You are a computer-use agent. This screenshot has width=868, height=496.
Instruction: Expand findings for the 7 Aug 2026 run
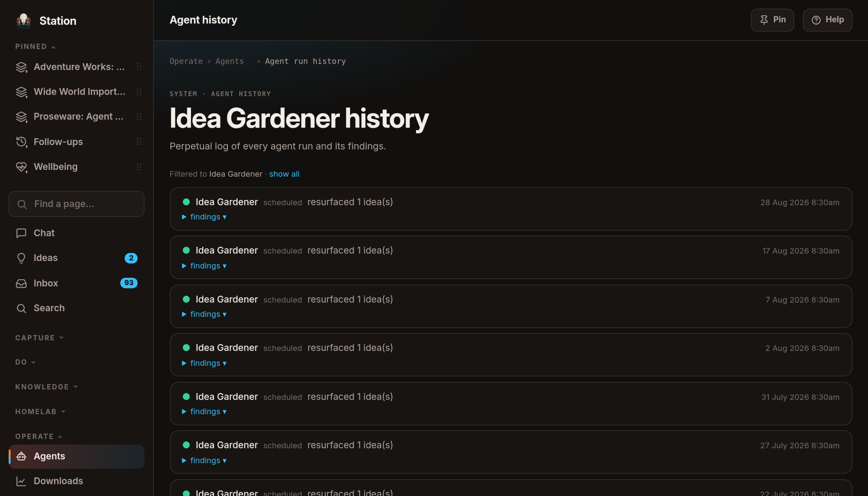pyautogui.click(x=204, y=314)
